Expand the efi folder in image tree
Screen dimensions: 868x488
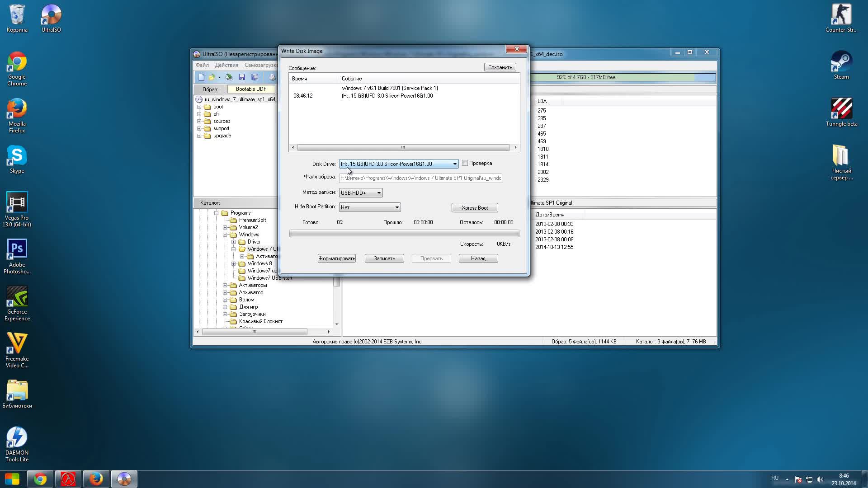pos(199,114)
